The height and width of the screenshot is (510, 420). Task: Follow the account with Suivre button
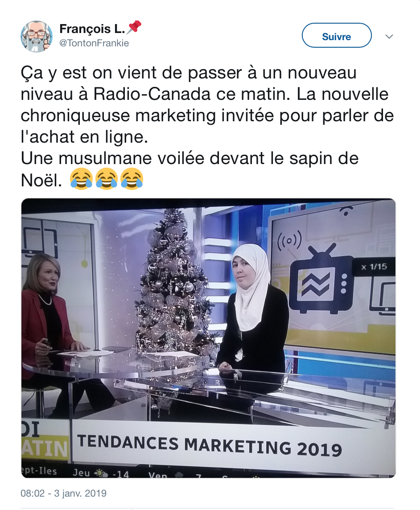pos(337,36)
